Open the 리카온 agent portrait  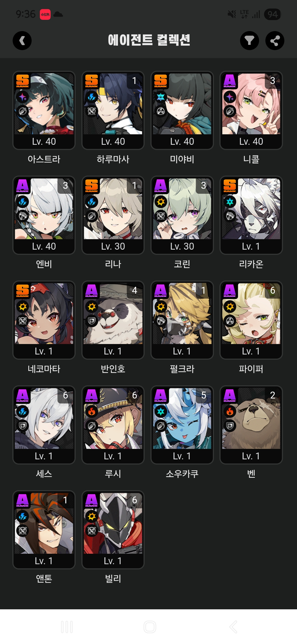click(251, 209)
